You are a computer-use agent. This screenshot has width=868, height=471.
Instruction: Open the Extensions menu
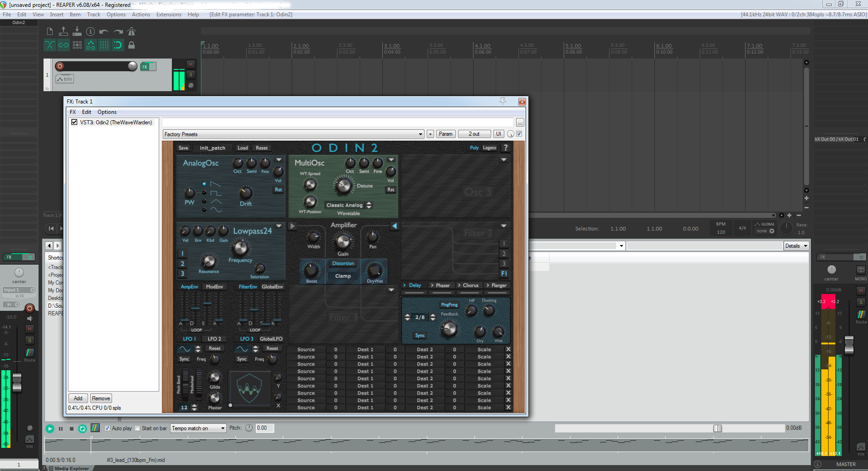click(169, 15)
